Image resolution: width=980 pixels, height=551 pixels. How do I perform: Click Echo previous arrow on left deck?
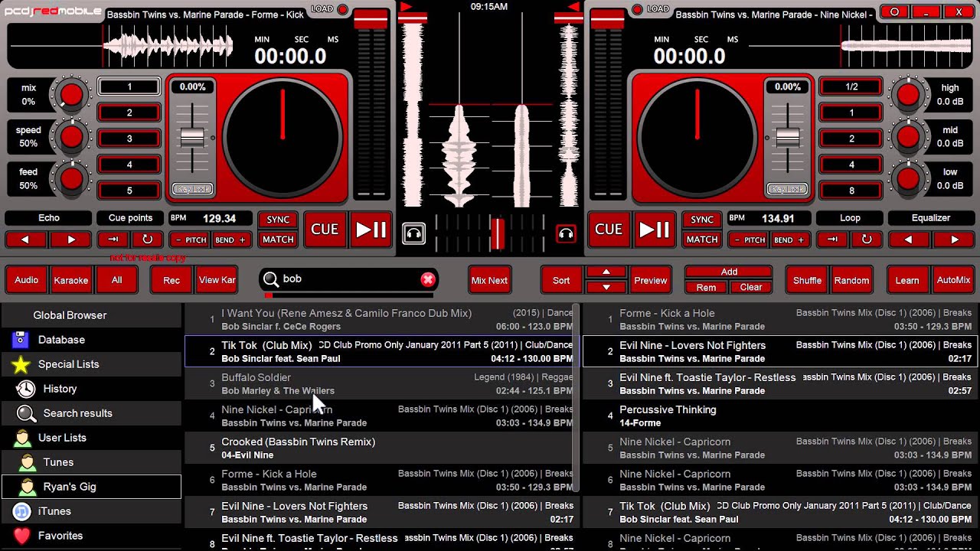pyautogui.click(x=27, y=240)
